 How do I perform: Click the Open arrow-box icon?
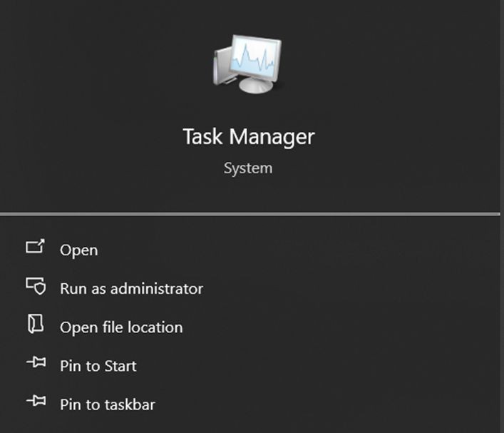36,248
